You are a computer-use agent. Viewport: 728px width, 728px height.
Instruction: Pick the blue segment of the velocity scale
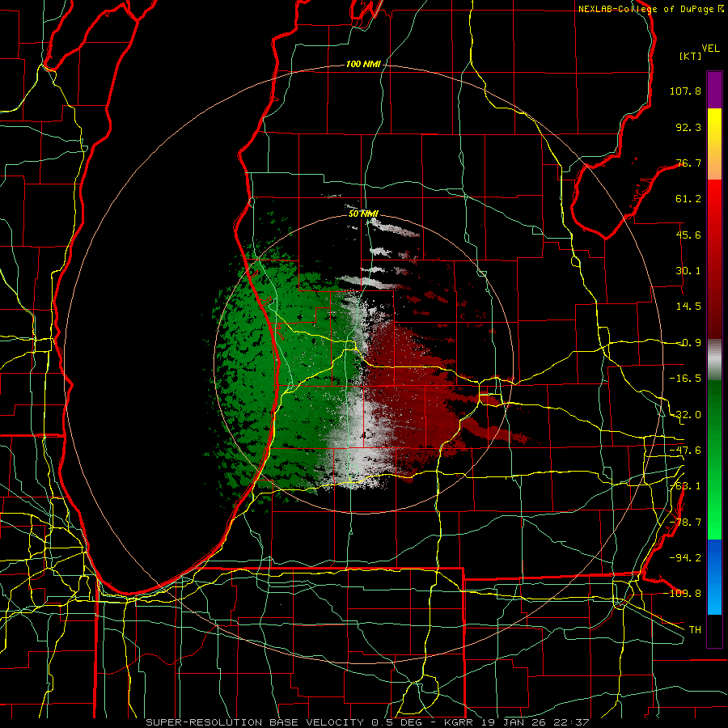point(714,577)
